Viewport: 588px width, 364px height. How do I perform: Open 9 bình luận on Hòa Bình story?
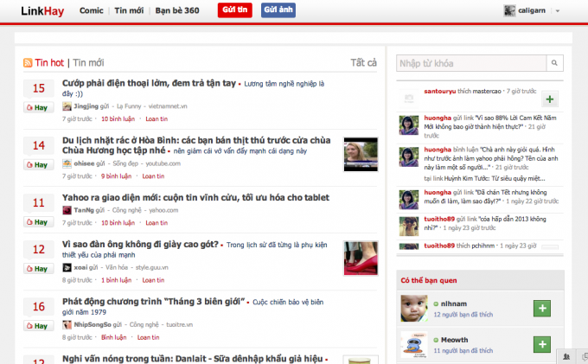(x=116, y=176)
